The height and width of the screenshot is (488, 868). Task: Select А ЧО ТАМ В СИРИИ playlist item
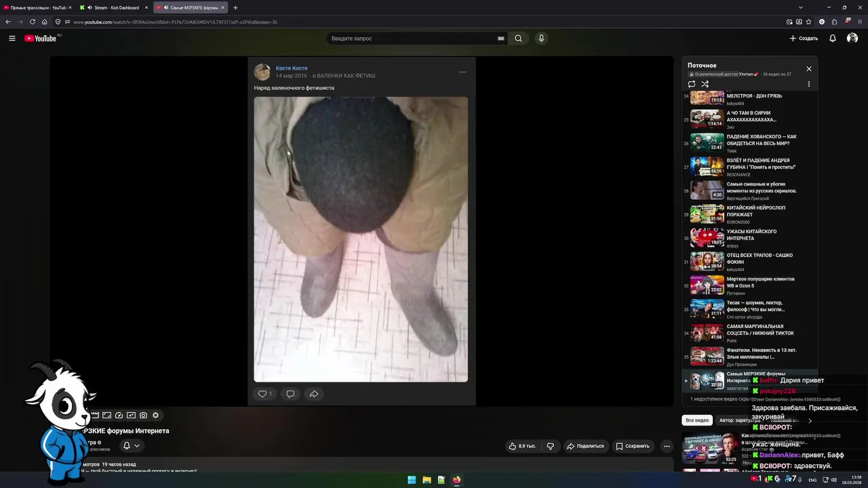point(749,119)
